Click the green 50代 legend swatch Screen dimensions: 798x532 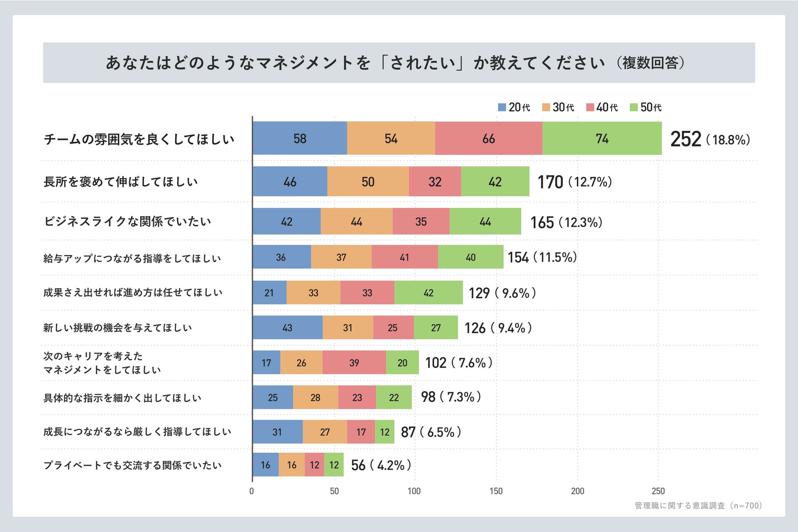tap(633, 108)
